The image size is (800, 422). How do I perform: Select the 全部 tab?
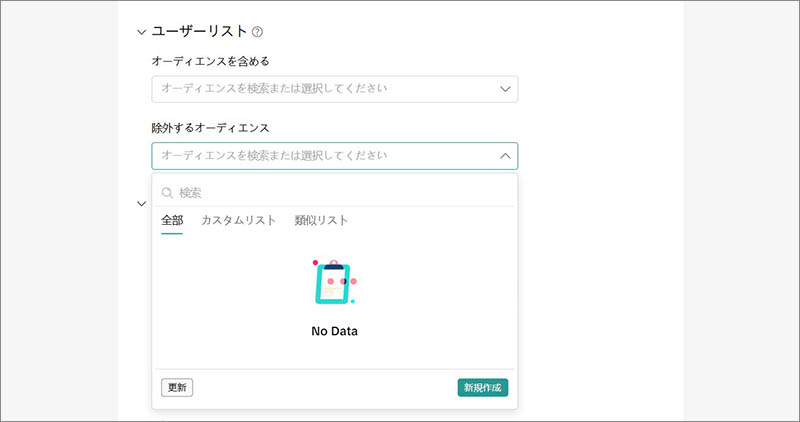pos(172,220)
